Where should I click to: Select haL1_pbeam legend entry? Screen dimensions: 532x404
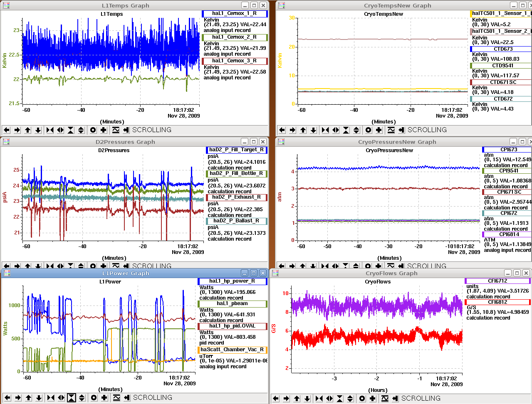tap(233, 304)
